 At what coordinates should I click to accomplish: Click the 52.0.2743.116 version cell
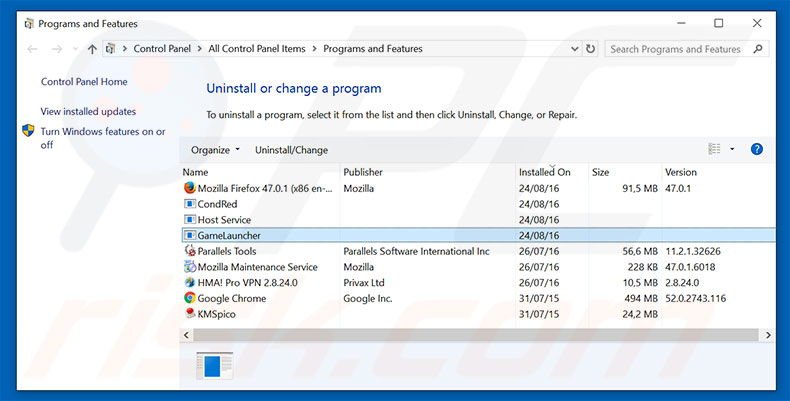(695, 298)
